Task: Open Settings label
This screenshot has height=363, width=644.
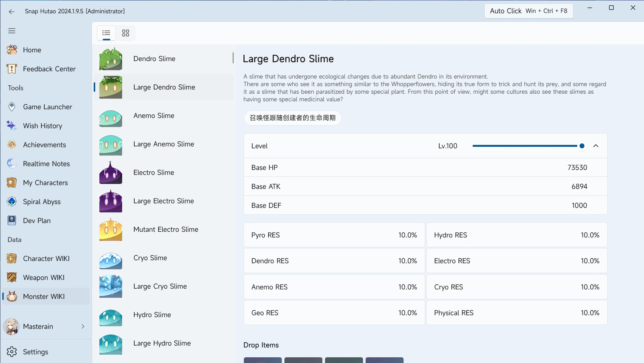Action: point(36,352)
